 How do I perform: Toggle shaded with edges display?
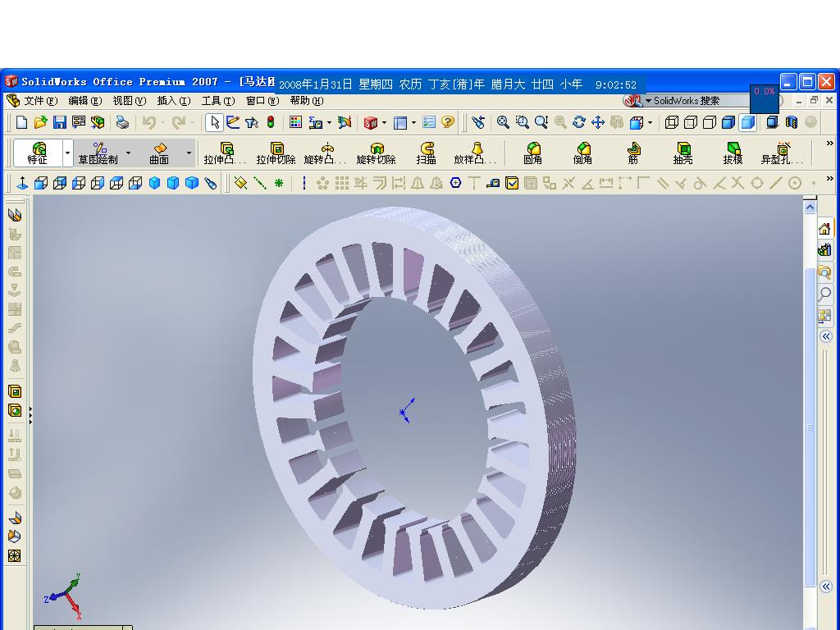727,122
